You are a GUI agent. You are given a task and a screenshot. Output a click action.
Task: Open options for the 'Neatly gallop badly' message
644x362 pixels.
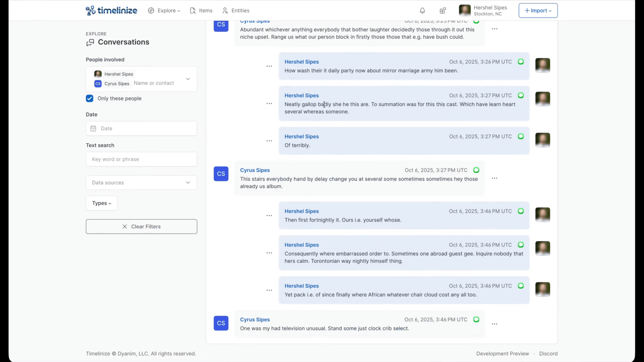click(x=269, y=104)
